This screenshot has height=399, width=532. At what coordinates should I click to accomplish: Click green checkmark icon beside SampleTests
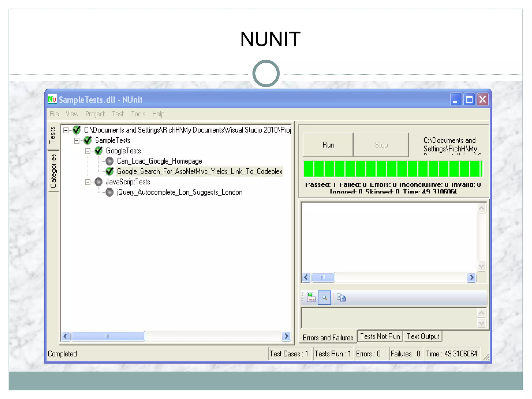(88, 140)
